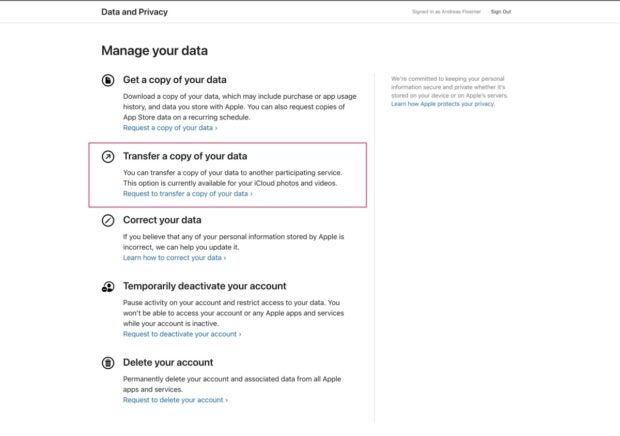This screenshot has width=620, height=436.
Task: Click the Delete your account heading
Action: click(x=168, y=362)
